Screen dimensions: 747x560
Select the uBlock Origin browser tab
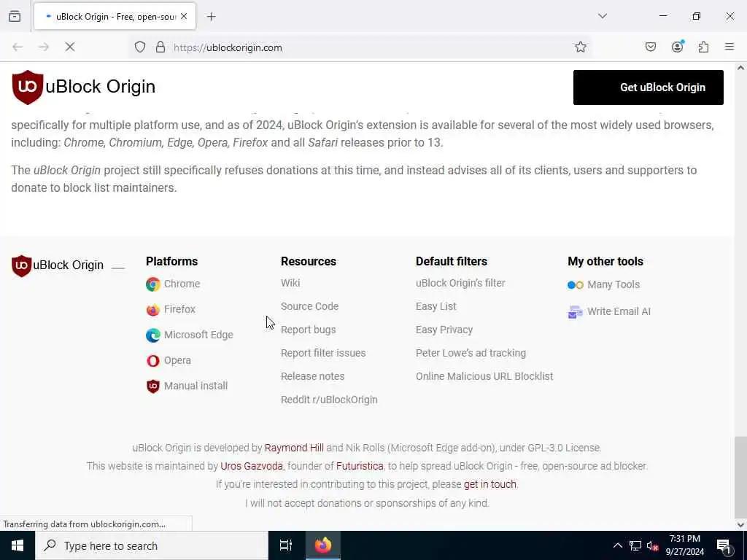[x=115, y=16]
